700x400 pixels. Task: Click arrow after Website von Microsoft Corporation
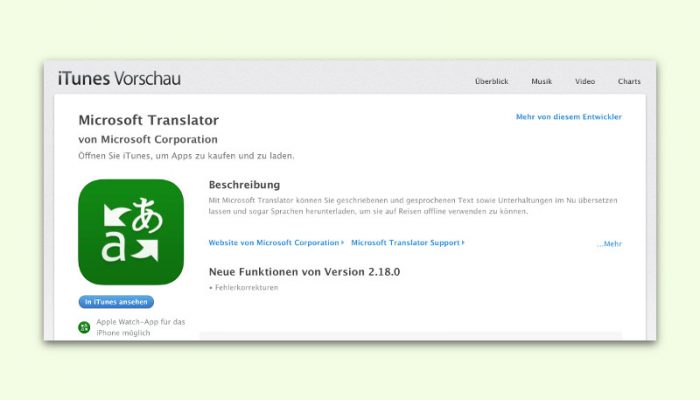coord(342,242)
